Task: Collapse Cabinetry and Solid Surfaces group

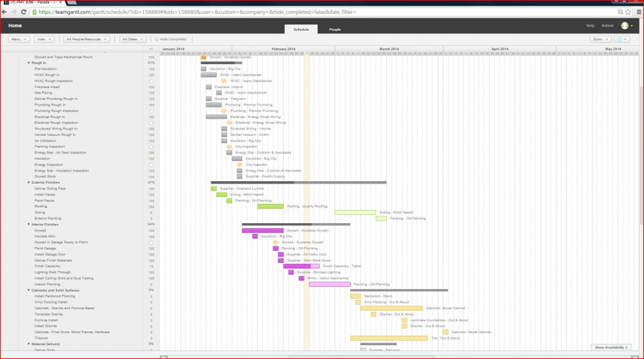Action: click(x=29, y=290)
